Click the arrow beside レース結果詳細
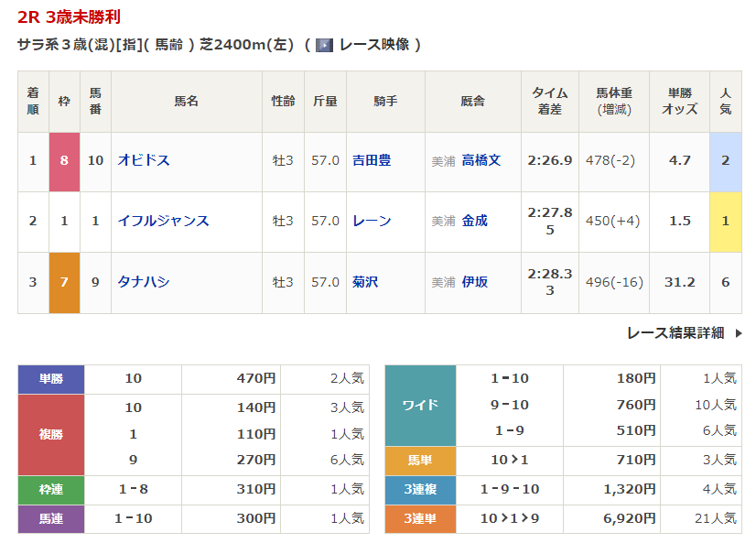Viewport: 756px width, 543px height. (x=738, y=333)
